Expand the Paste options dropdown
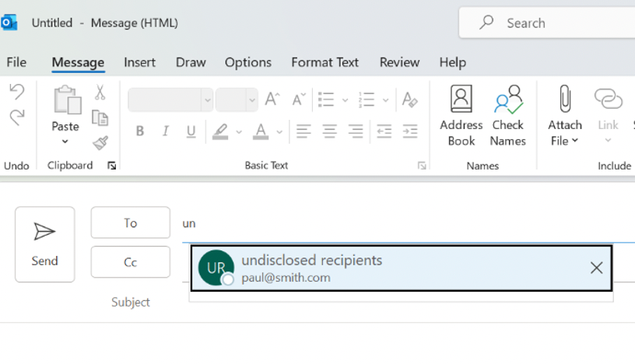This screenshot has width=635, height=364. [x=65, y=142]
